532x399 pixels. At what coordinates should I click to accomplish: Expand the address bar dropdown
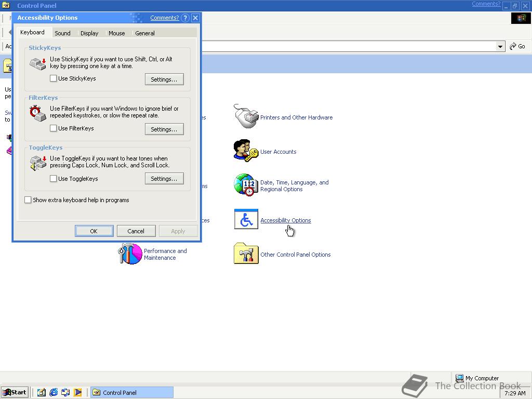[x=500, y=46]
